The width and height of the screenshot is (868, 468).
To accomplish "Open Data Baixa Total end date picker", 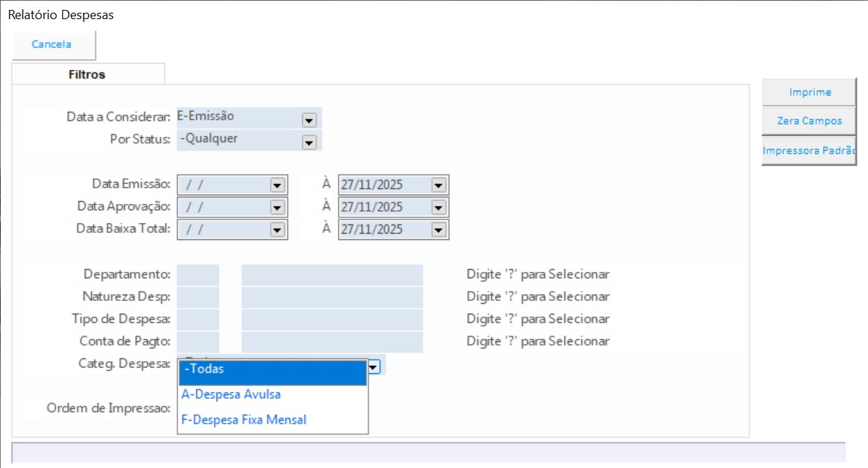I will pyautogui.click(x=439, y=230).
